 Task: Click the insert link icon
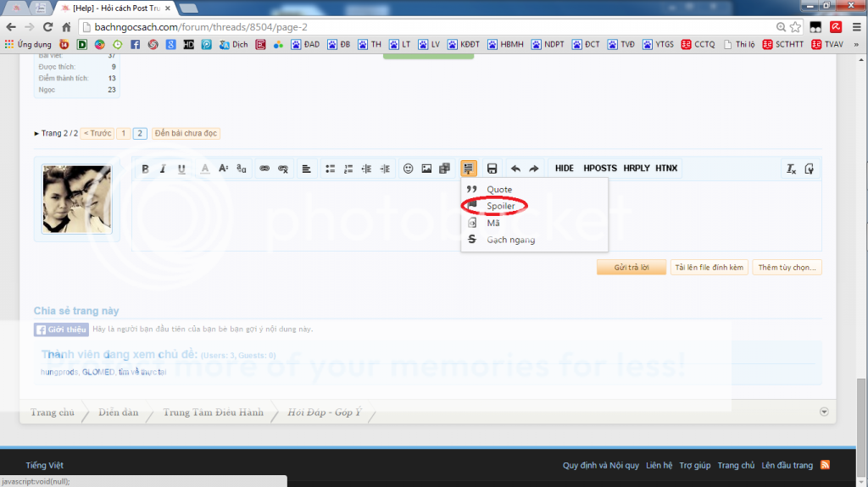coord(264,169)
